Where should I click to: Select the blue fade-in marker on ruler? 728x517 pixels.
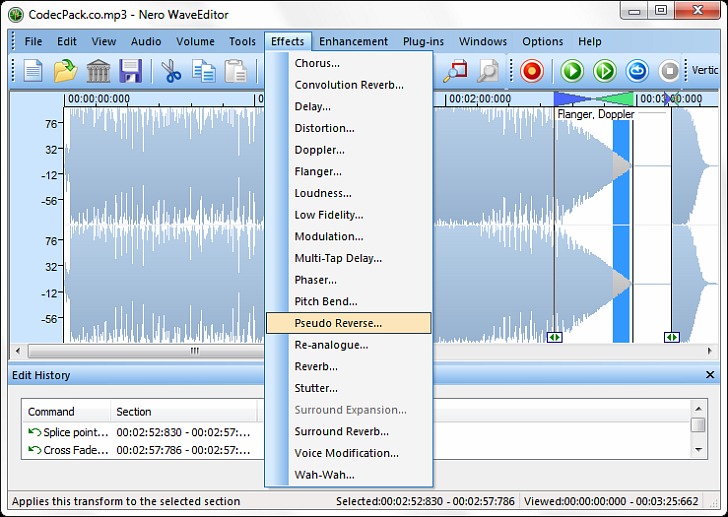point(572,98)
